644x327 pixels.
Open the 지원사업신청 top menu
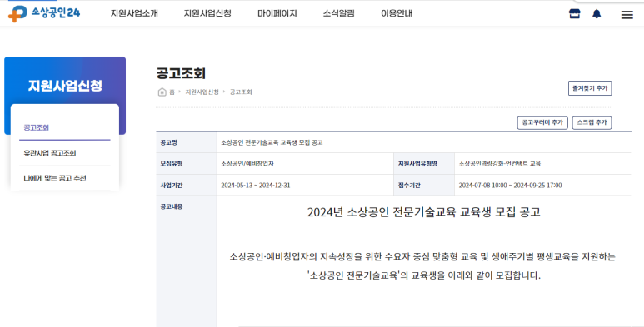(x=207, y=13)
